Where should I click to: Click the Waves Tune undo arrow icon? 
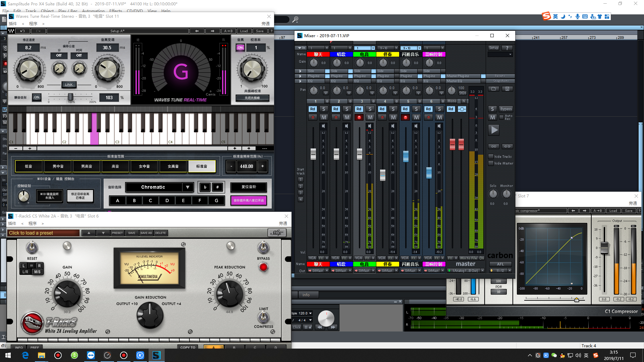(22, 31)
